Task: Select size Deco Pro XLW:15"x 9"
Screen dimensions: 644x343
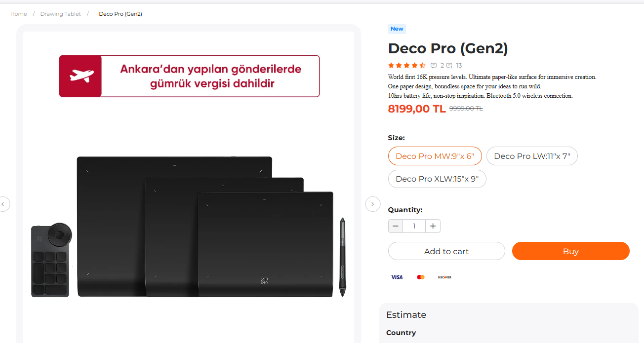Action: point(437,179)
